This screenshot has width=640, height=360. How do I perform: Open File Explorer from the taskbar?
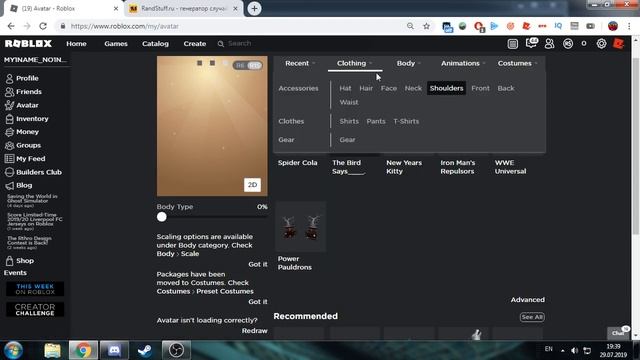point(52,350)
